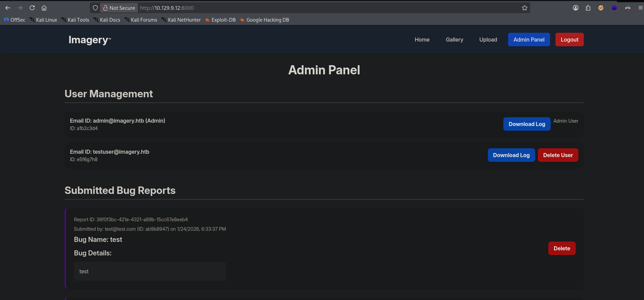
Task: Reload the current page
Action: 32,8
